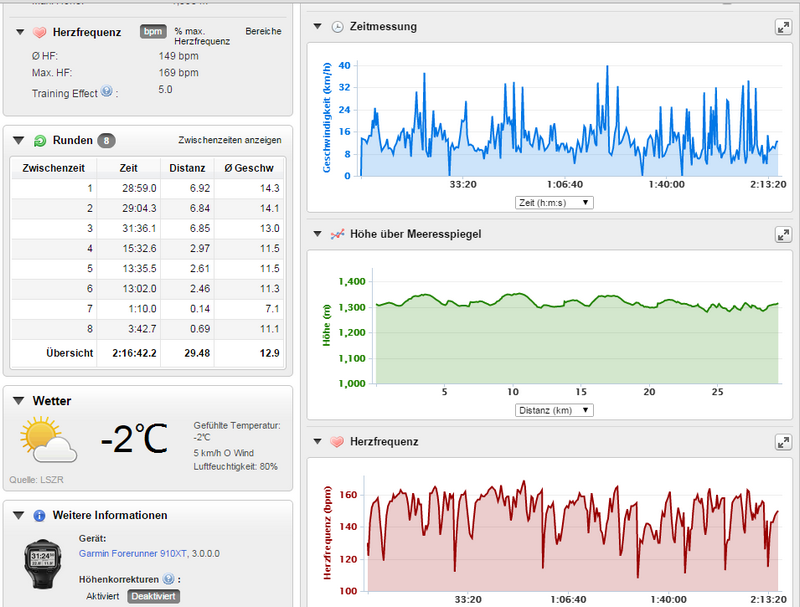Expand the Zeitmessung chart to full size
The width and height of the screenshot is (800, 607).
point(783,27)
